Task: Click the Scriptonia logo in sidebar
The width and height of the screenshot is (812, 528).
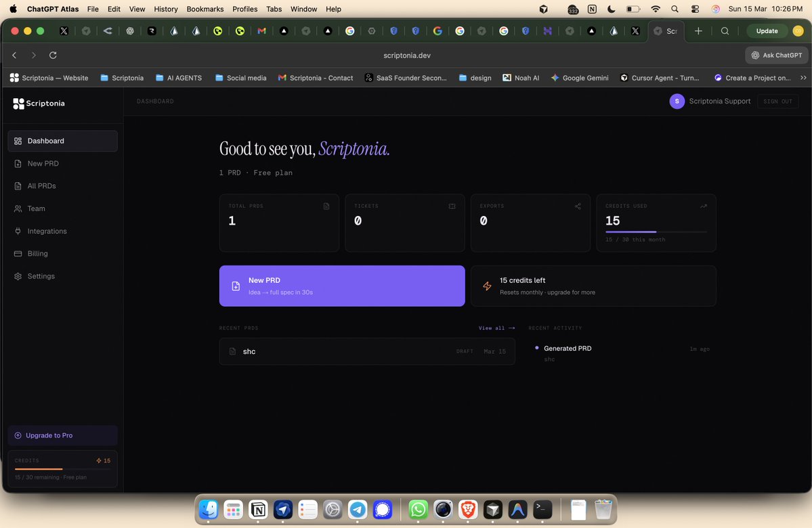Action: pyautogui.click(x=39, y=104)
